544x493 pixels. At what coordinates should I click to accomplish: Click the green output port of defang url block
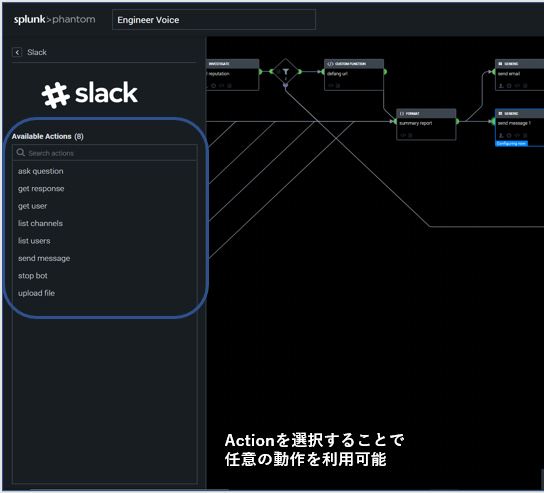385,72
